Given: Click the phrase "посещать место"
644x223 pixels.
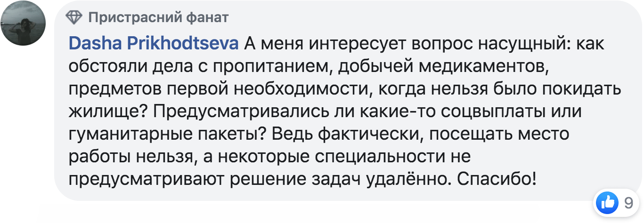Looking at the screenshot, I should 499,134.
